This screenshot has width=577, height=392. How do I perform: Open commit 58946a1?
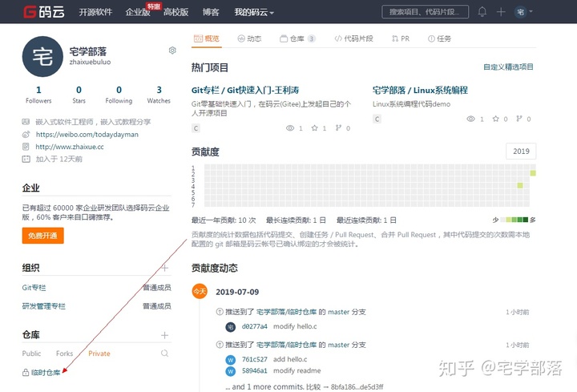pyautogui.click(x=254, y=370)
